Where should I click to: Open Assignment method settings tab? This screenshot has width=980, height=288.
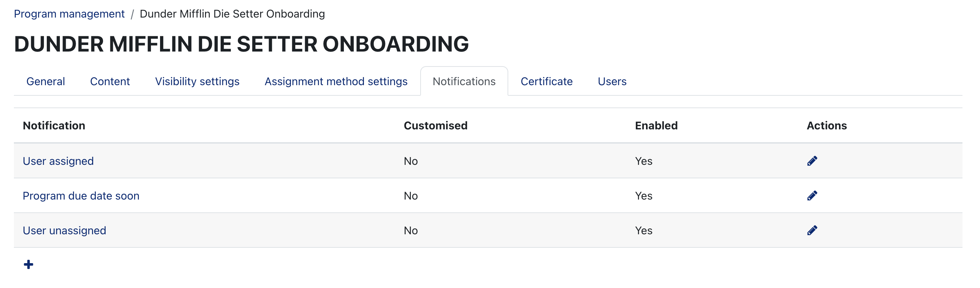tap(336, 82)
